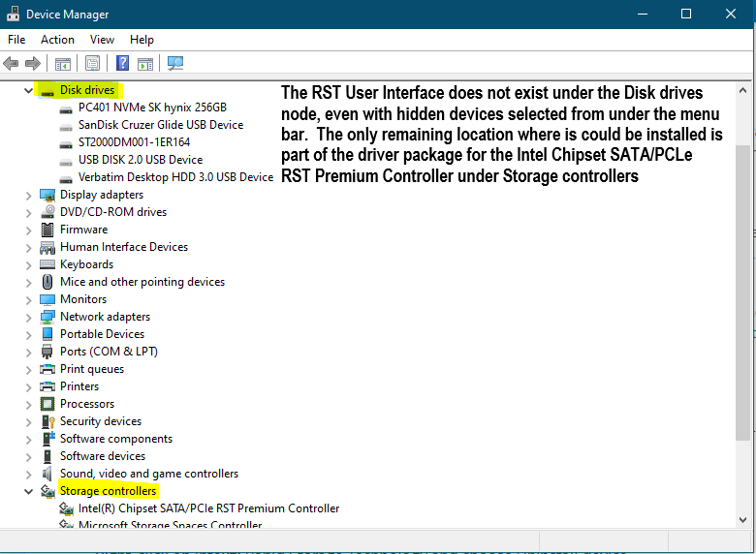This screenshot has height=554, width=756.
Task: Expand the Network adapters category
Action: point(27,317)
